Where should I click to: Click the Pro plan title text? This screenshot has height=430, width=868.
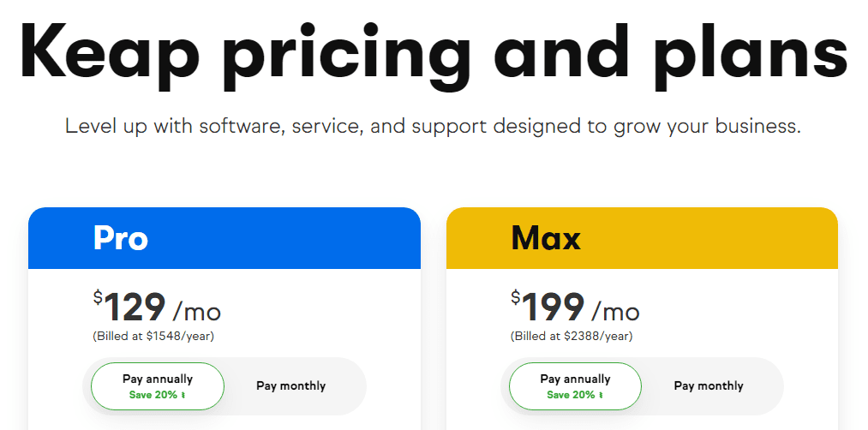point(121,238)
